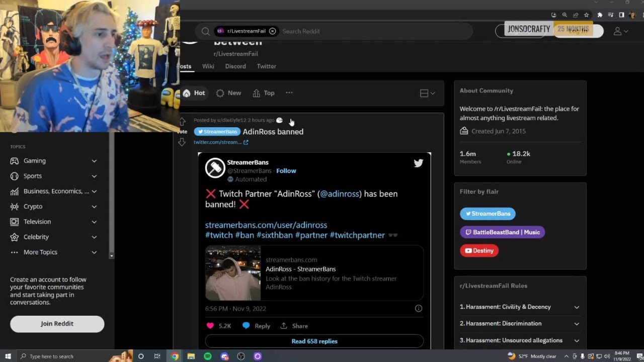Viewport: 644px width, 362px height.
Task: Open Task View in taskbar
Action: click(x=157, y=356)
